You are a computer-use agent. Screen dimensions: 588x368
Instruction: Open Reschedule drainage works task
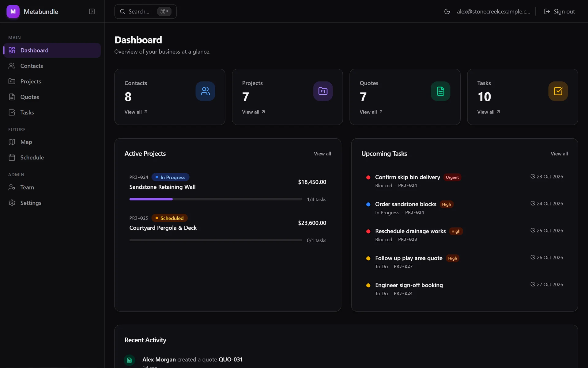coord(410,231)
